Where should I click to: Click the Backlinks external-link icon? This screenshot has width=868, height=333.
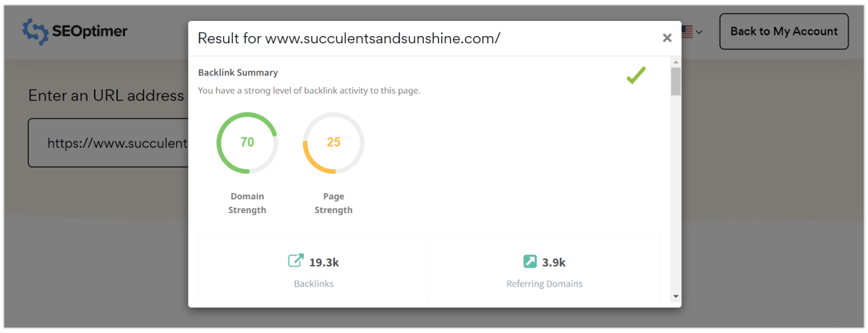pos(296,261)
